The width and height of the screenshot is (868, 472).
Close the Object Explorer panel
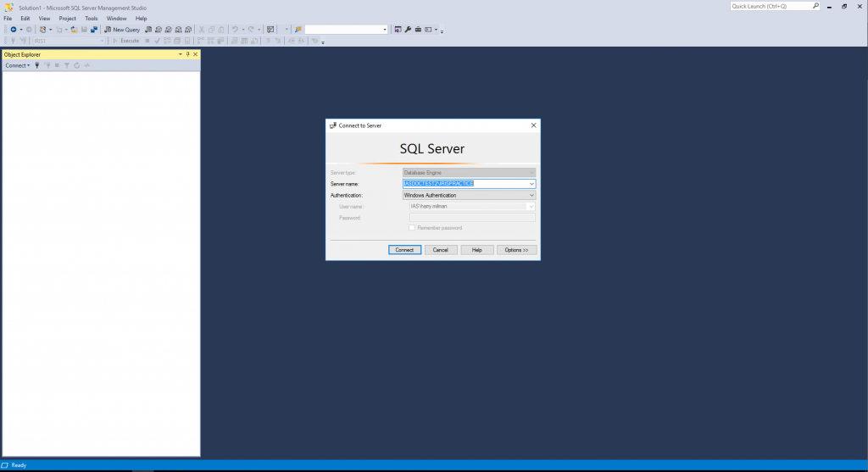pyautogui.click(x=196, y=54)
